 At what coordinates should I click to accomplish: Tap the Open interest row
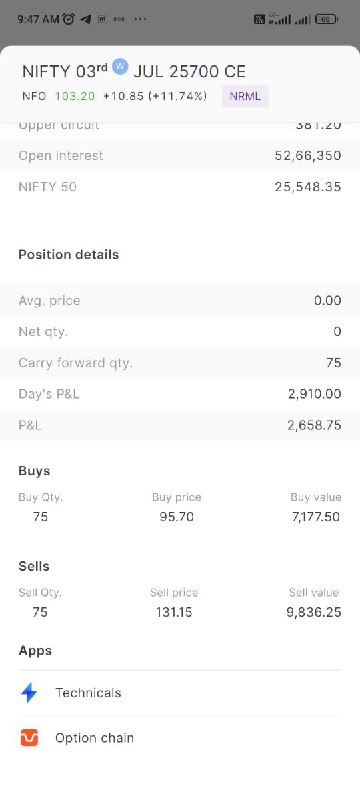[x=180, y=156]
